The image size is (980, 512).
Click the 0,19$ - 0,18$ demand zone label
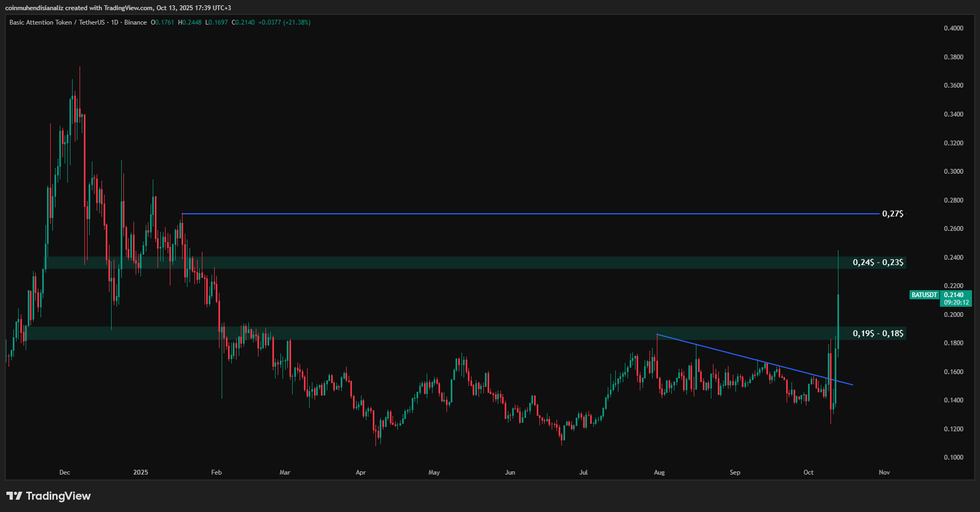879,333
